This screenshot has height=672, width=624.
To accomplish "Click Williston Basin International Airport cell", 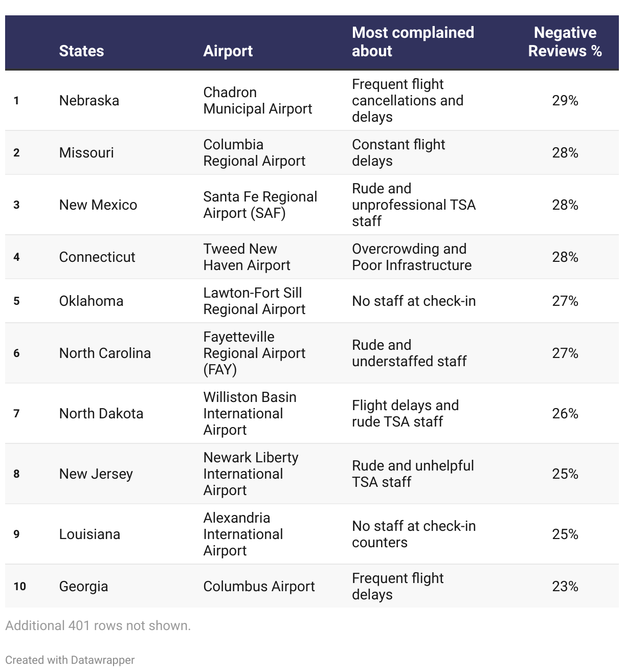I will (x=250, y=414).
